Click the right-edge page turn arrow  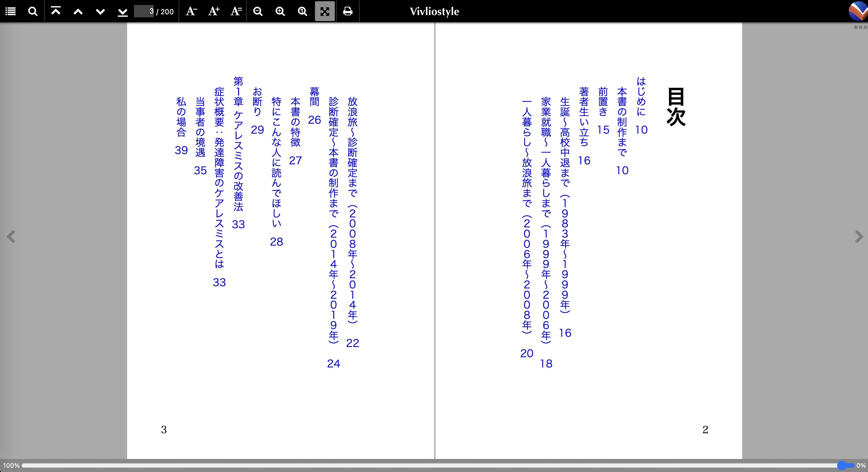click(859, 237)
